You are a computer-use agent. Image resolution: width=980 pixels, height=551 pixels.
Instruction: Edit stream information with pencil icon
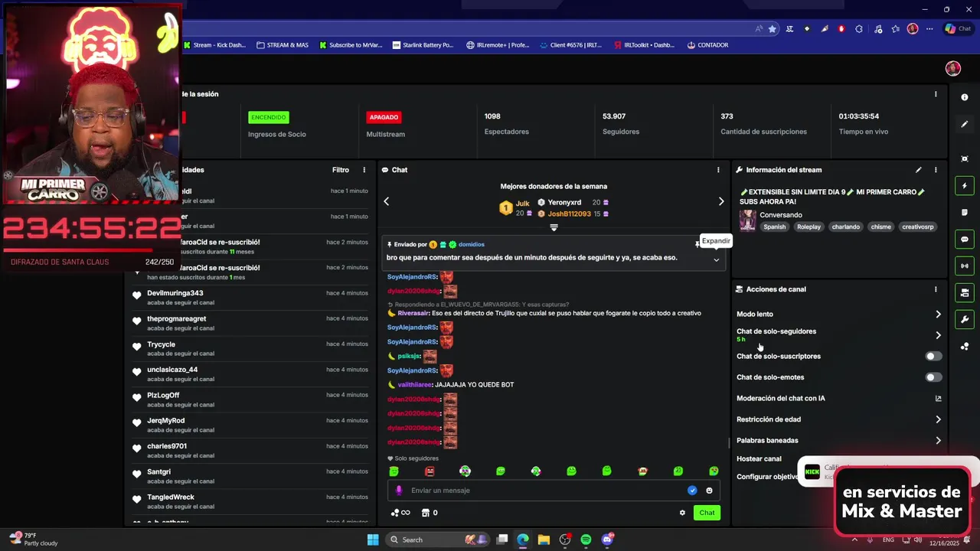(x=919, y=170)
